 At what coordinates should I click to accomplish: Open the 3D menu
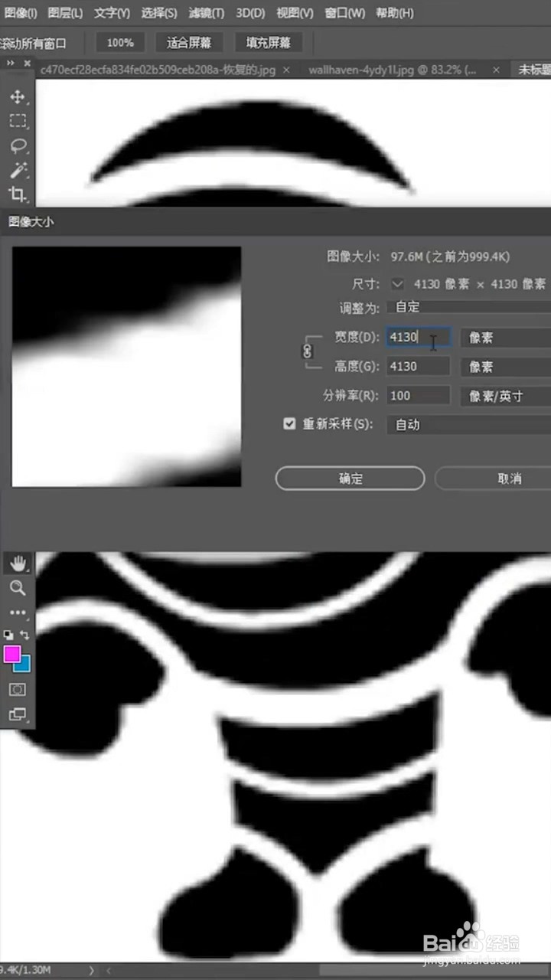(250, 13)
